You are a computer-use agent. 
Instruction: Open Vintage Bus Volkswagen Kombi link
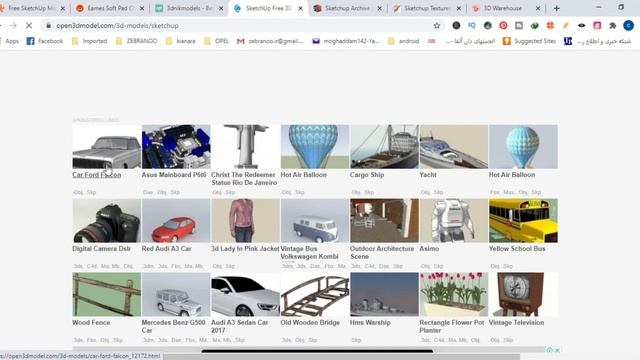309,252
